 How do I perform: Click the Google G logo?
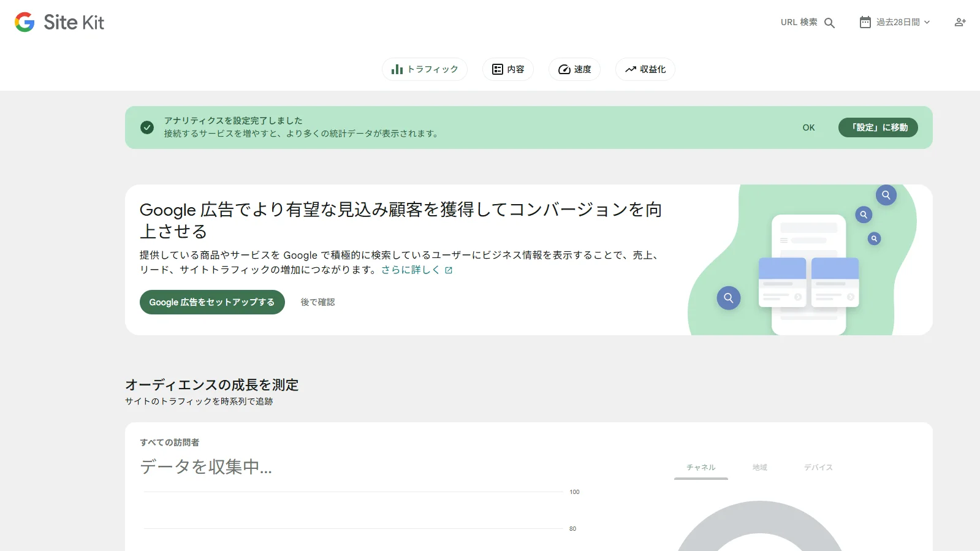(25, 22)
